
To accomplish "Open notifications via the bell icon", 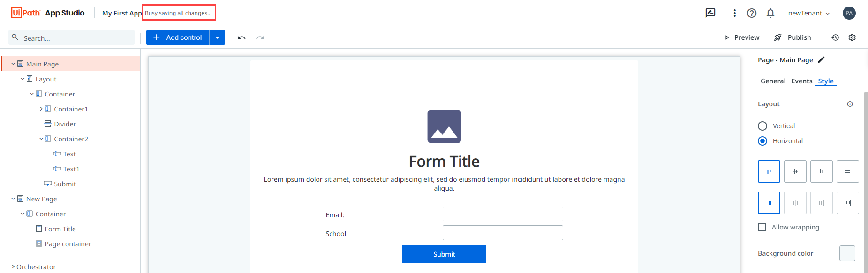I will click(x=770, y=13).
